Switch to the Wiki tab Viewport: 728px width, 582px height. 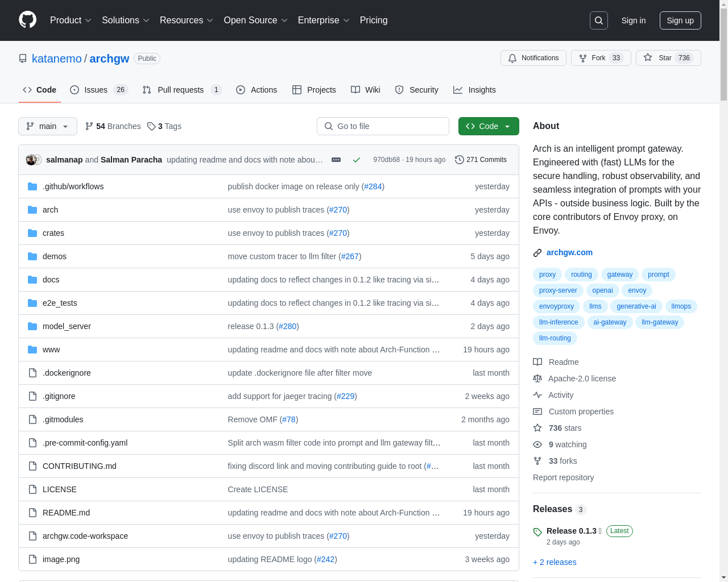[366, 90]
